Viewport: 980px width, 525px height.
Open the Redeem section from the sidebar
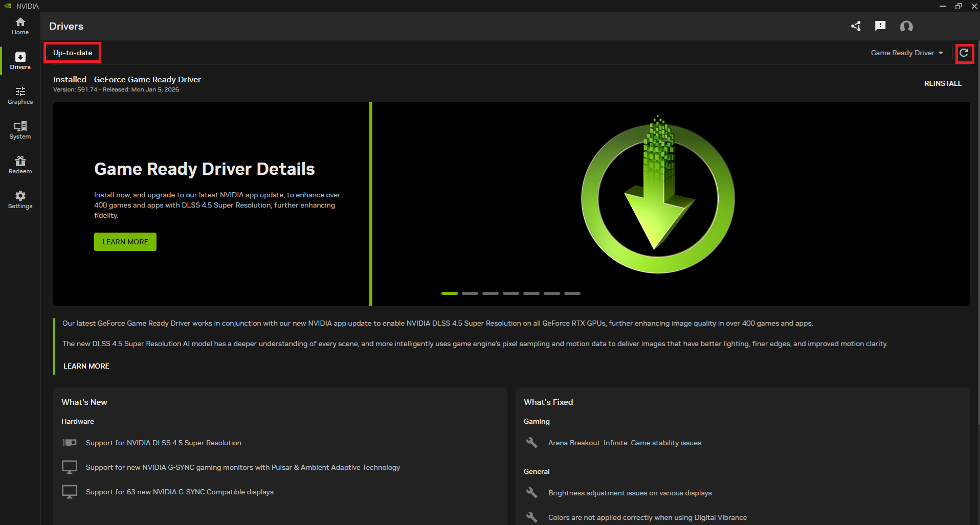[20, 165]
